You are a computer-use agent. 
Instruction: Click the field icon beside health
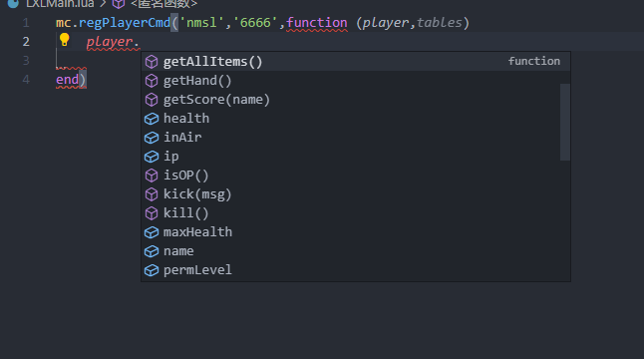(152, 119)
